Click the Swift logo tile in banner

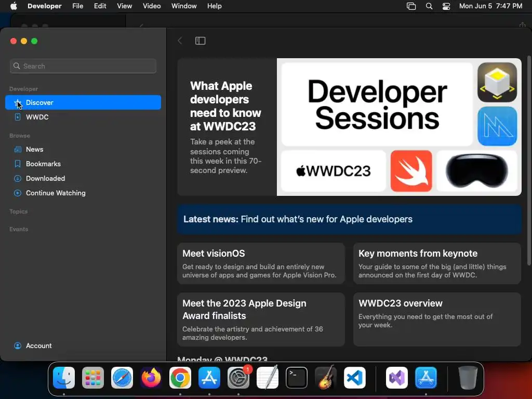411,171
